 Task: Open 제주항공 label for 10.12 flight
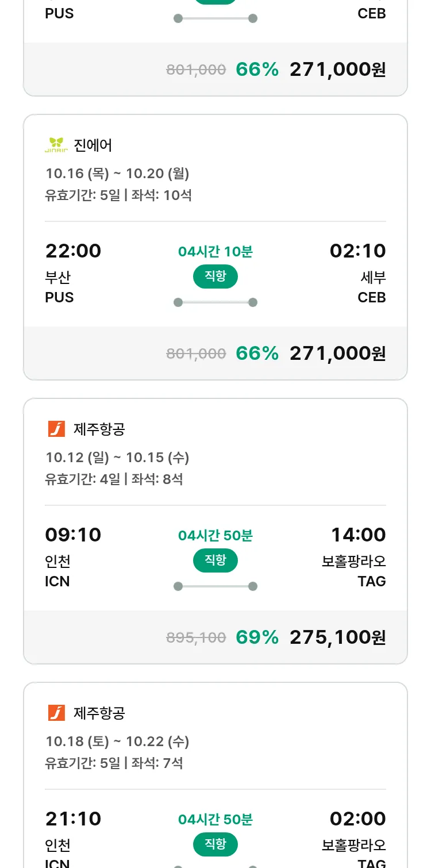(99, 429)
